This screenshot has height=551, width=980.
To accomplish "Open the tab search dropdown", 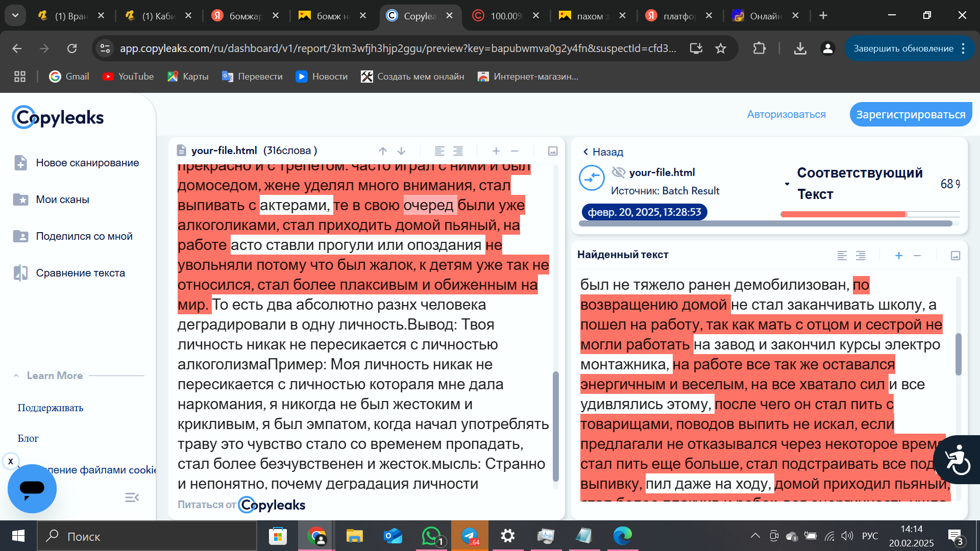I will pos(15,15).
